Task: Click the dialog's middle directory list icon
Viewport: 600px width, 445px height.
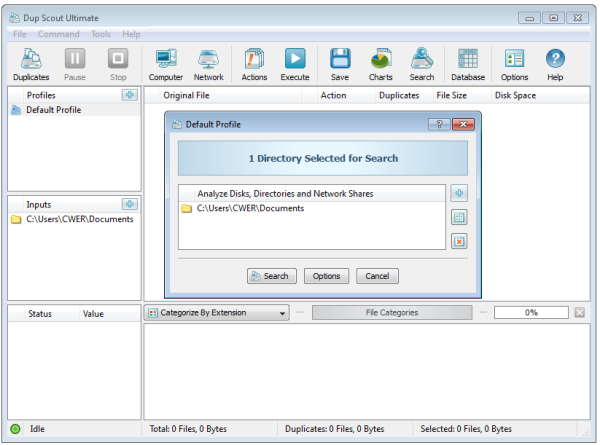Action: (x=459, y=218)
